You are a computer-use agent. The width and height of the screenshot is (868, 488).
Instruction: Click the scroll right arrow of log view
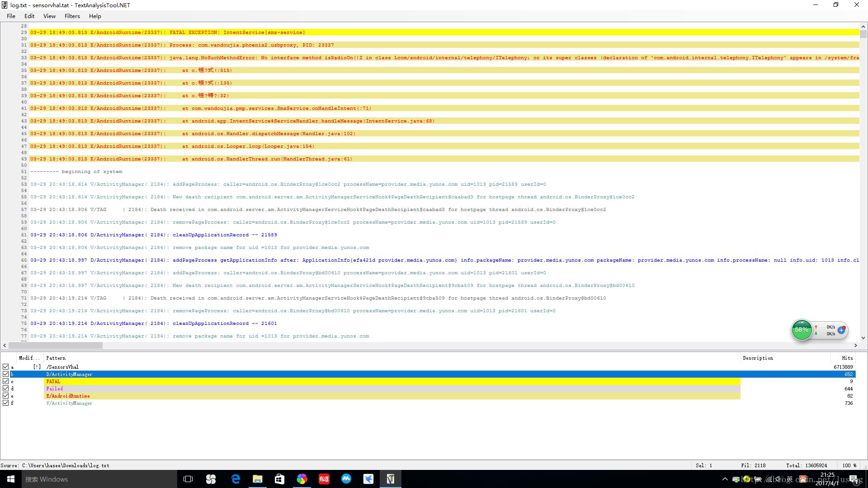click(855, 345)
